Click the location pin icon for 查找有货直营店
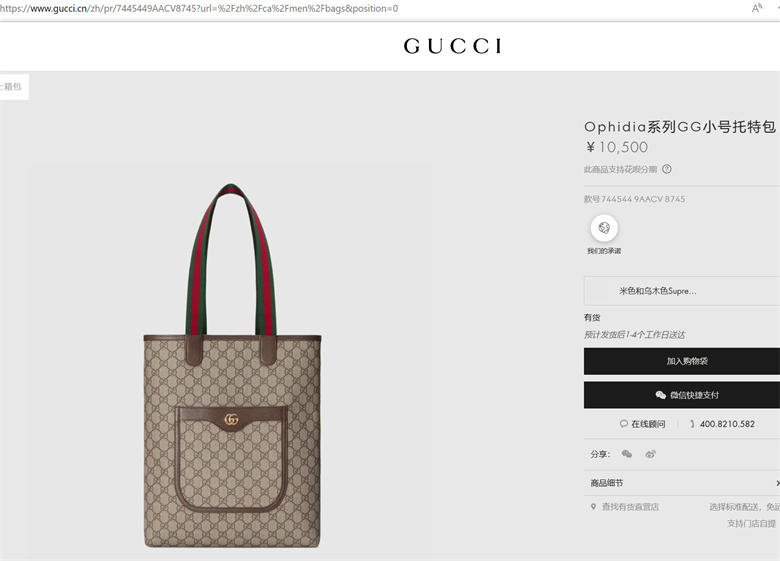Viewport: 780px width, 561px height. click(593, 507)
